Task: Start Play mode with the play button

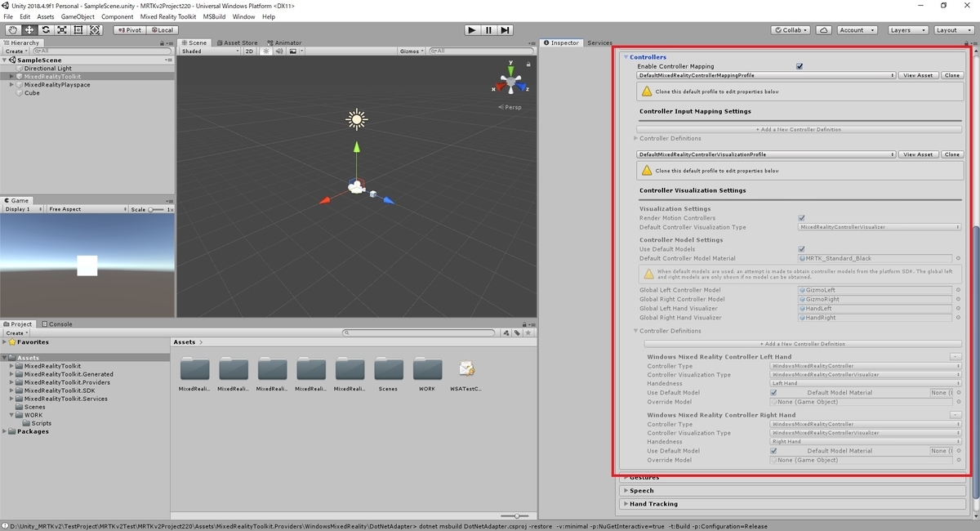Action: 472,30
